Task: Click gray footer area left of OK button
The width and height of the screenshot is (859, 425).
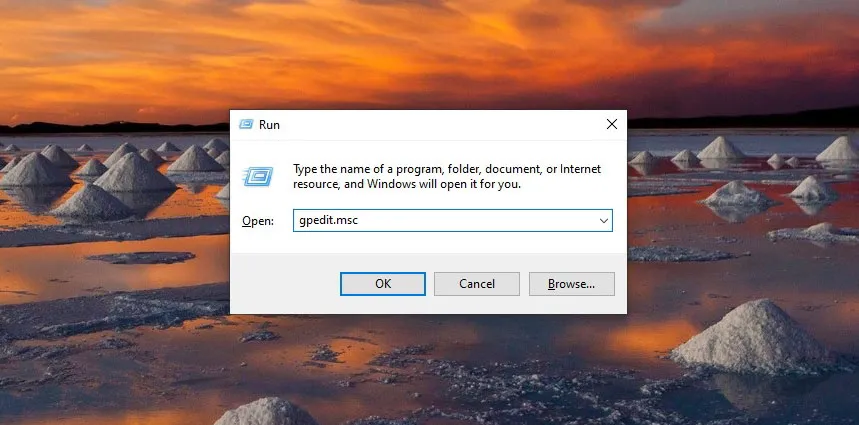Action: click(x=285, y=284)
